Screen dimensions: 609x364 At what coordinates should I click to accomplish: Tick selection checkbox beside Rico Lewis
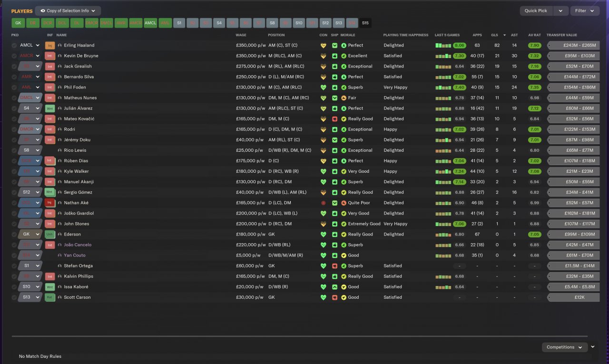pyautogui.click(x=14, y=150)
